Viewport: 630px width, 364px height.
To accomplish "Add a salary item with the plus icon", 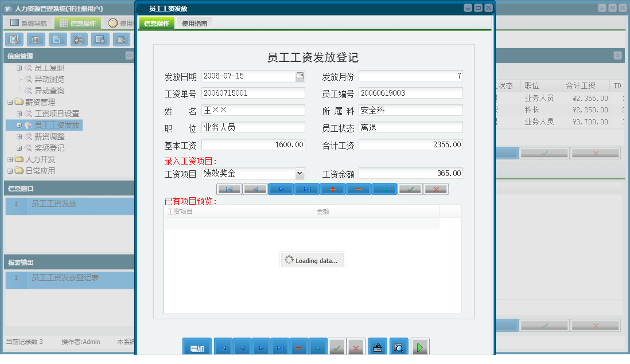I will coord(332,188).
